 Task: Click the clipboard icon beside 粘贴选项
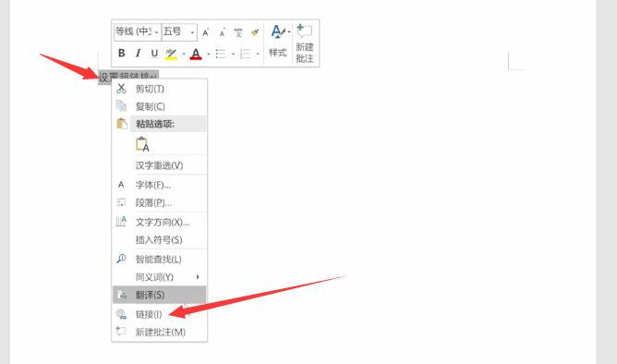122,124
